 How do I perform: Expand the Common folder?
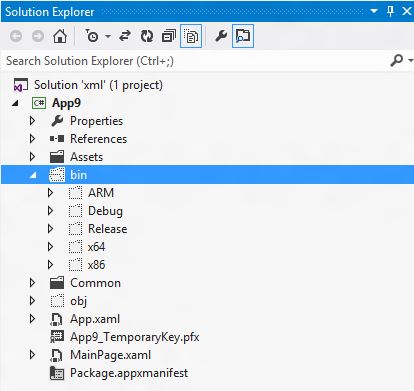32,283
